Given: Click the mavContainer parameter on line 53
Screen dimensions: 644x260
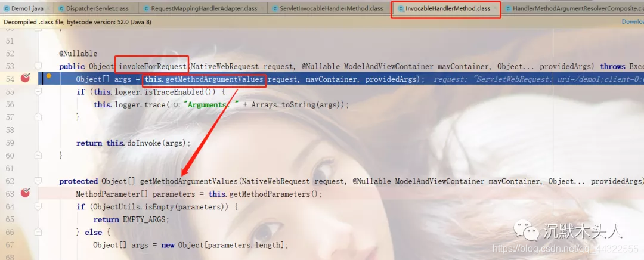Looking at the screenshot, I should pyautogui.click(x=463, y=66).
